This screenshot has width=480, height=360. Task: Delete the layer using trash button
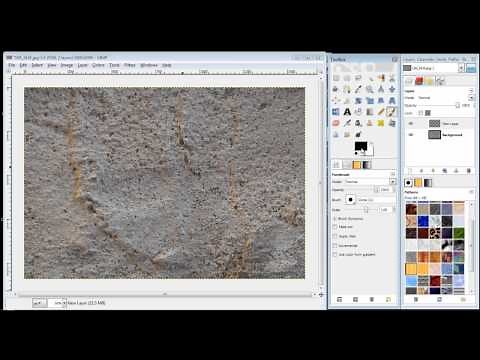pos(468,171)
